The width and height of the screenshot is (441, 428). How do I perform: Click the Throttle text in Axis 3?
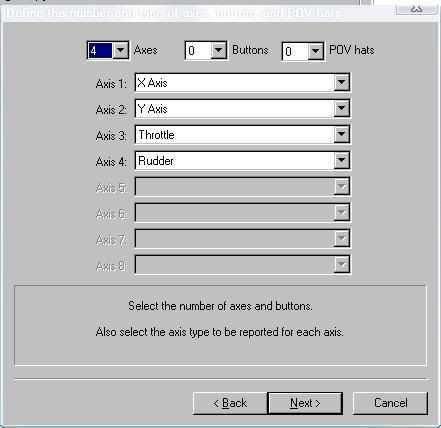coord(156,135)
